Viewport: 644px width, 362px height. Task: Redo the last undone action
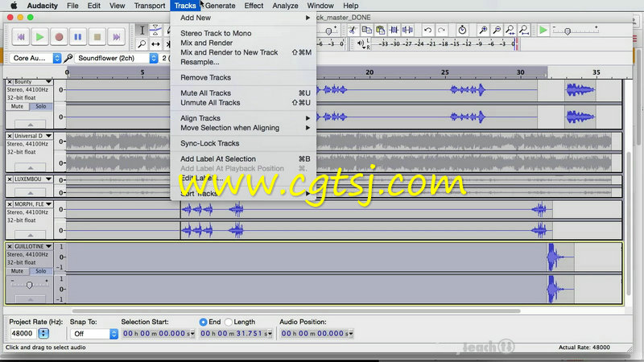(x=441, y=30)
